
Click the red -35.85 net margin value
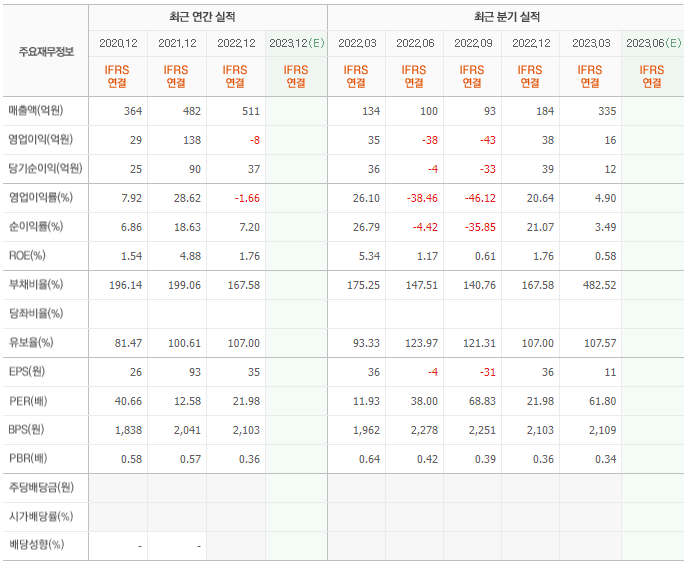(x=480, y=227)
